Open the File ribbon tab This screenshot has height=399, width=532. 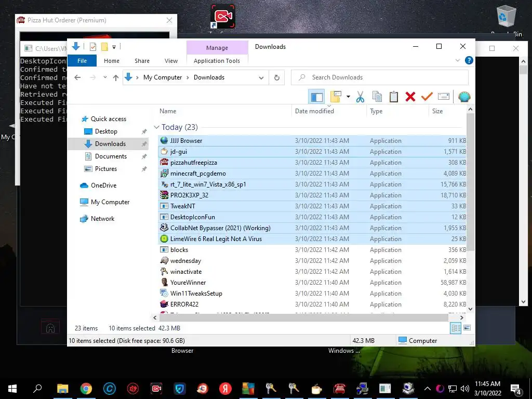click(x=82, y=61)
